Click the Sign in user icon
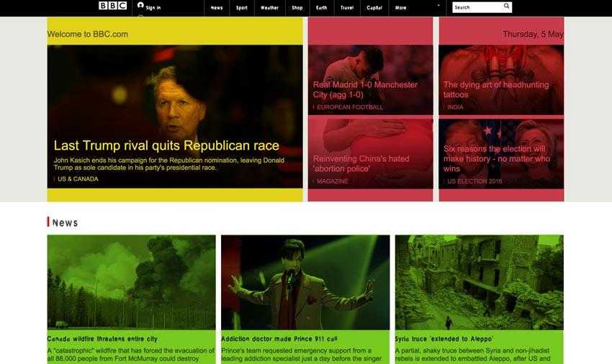Screen dimensions: 612x364 point(140,5)
